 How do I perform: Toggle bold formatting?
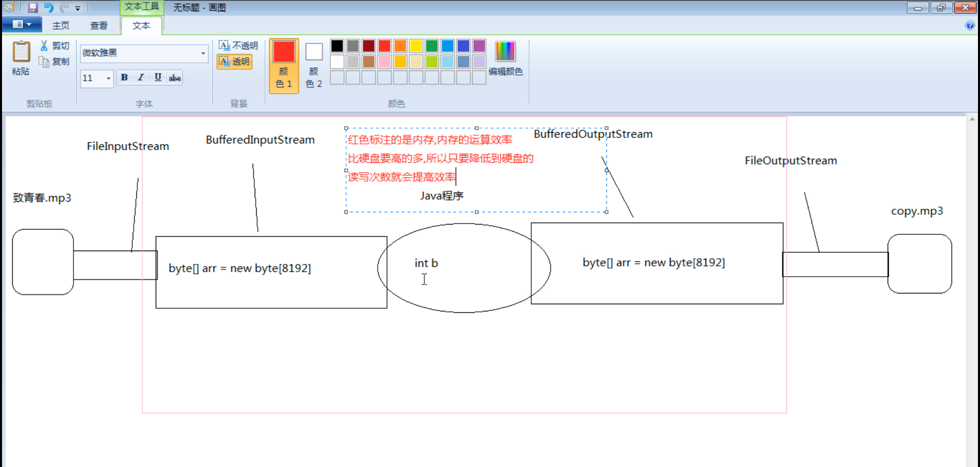[124, 78]
